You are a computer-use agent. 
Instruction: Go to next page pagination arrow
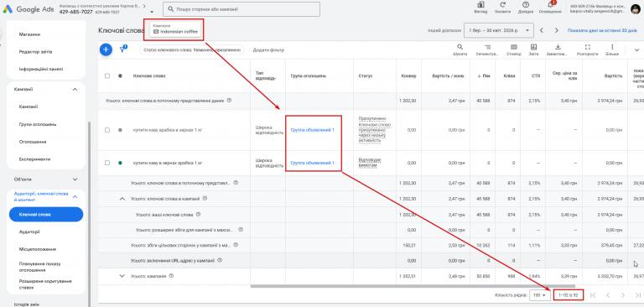pos(623,295)
